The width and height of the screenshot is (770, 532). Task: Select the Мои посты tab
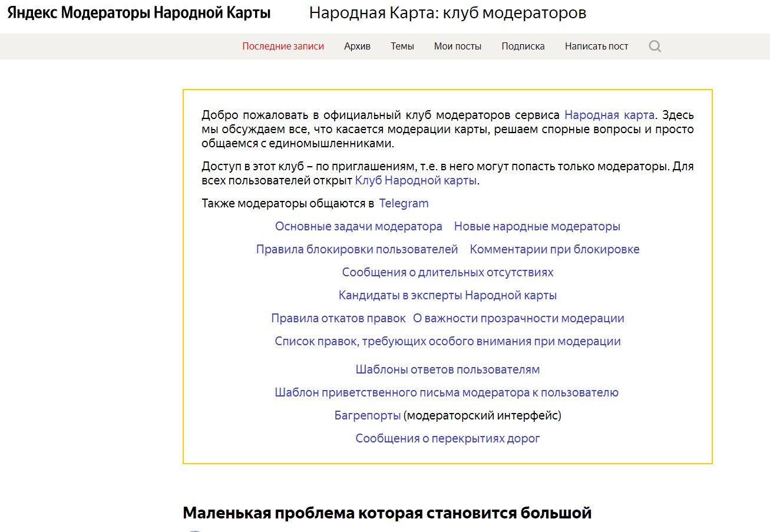click(458, 46)
